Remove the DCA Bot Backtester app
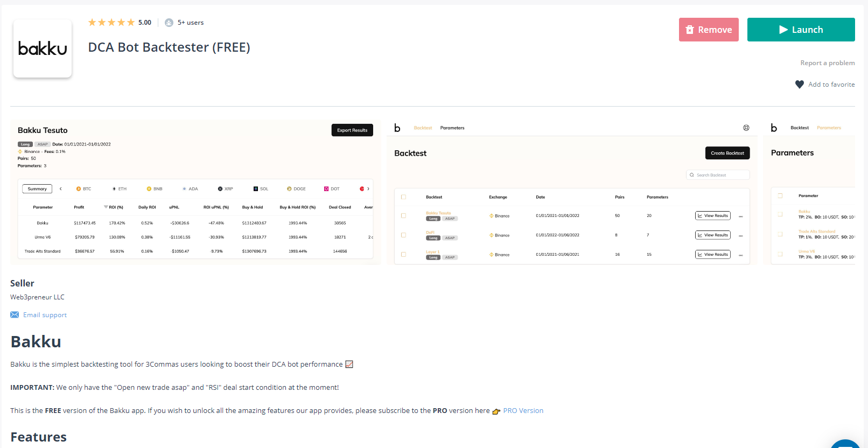868x448 pixels. (x=709, y=30)
